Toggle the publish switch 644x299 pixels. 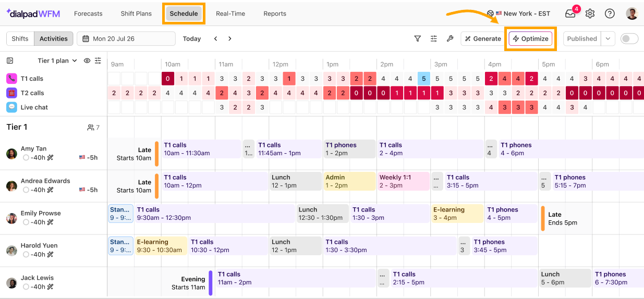pos(629,39)
